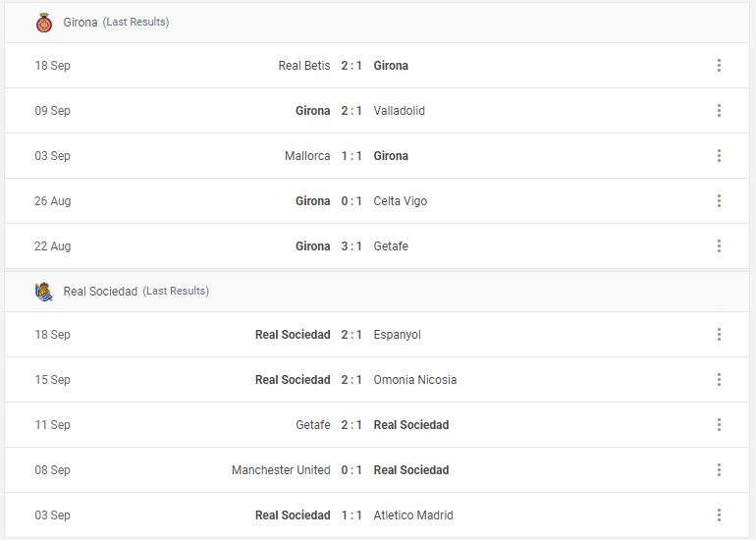Click the Girona Last Results header title
Screen dimensions: 756x540
(x=116, y=23)
